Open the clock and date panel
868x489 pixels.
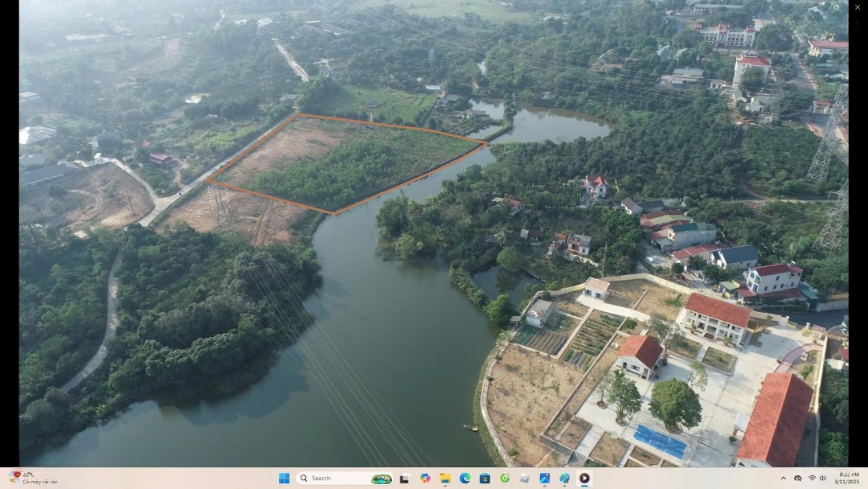(849, 479)
